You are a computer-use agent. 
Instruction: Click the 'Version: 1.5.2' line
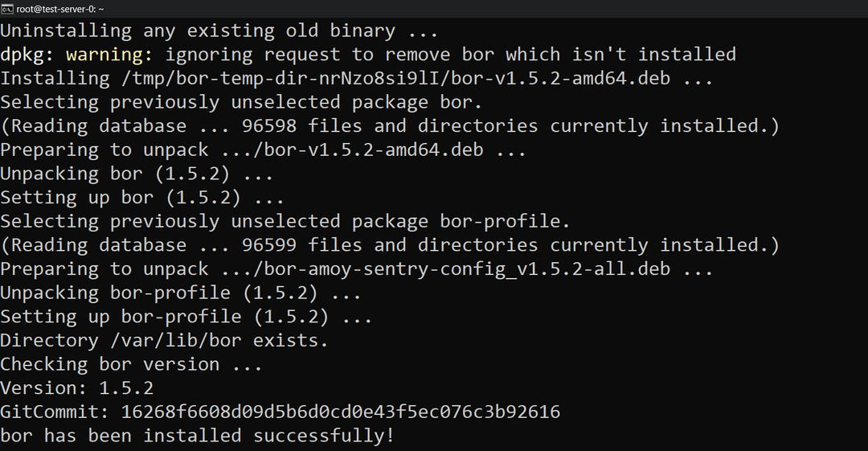coord(77,388)
